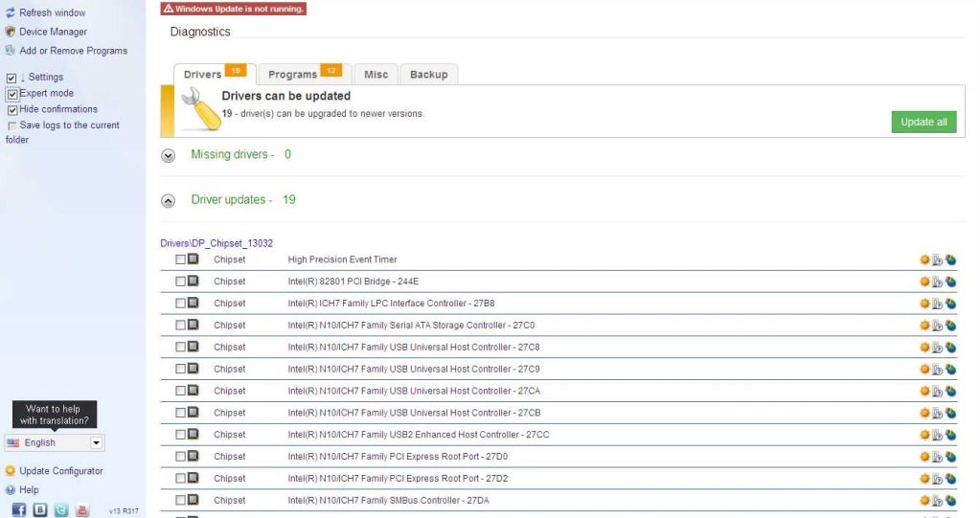Open driver info icon for 82801 PCI Bridge
This screenshot has height=518, width=980.
pos(938,282)
